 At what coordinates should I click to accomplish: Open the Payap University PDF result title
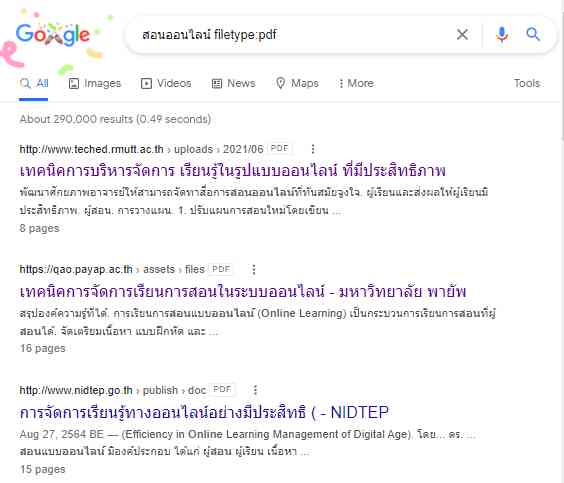[x=243, y=291]
